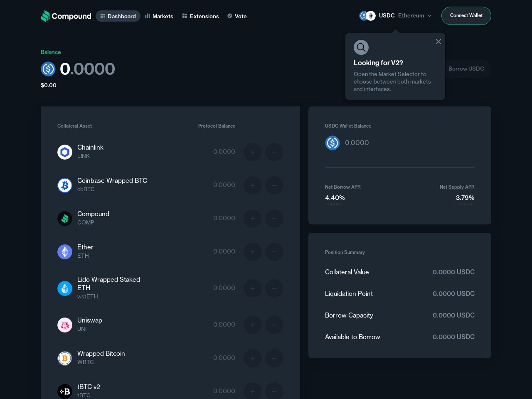532x399 pixels.
Task: Click the Uniswap UNI token icon
Action: 65,325
